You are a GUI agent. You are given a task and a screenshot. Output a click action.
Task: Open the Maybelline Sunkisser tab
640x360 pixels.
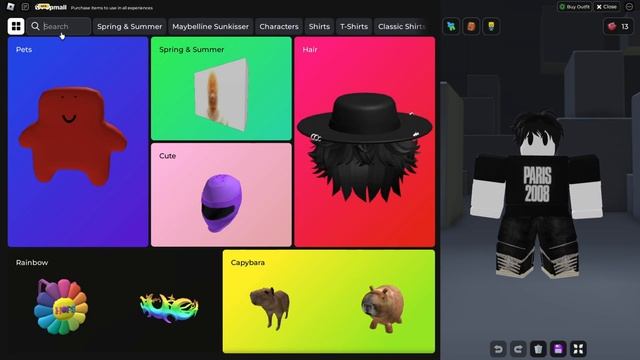pos(210,27)
